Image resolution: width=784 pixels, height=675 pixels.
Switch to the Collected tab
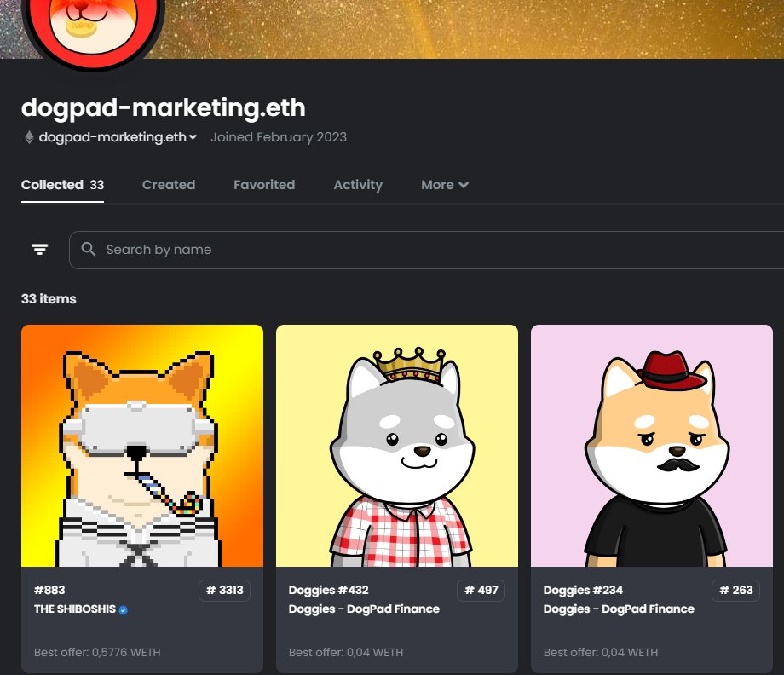click(x=62, y=184)
